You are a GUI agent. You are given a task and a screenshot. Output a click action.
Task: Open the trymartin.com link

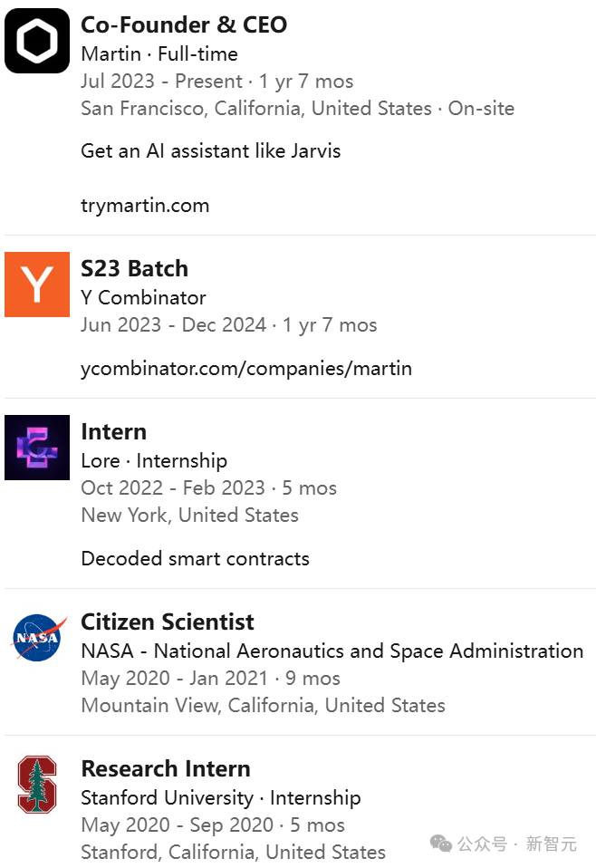tap(145, 206)
